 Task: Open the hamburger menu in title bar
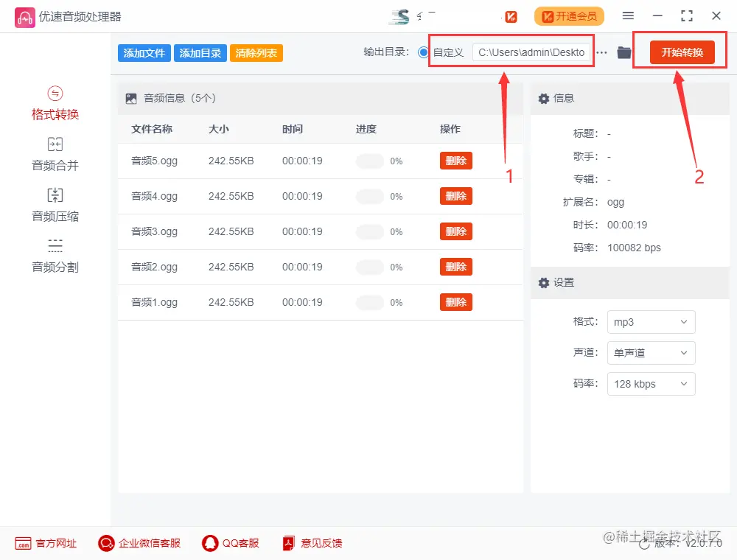click(x=628, y=16)
